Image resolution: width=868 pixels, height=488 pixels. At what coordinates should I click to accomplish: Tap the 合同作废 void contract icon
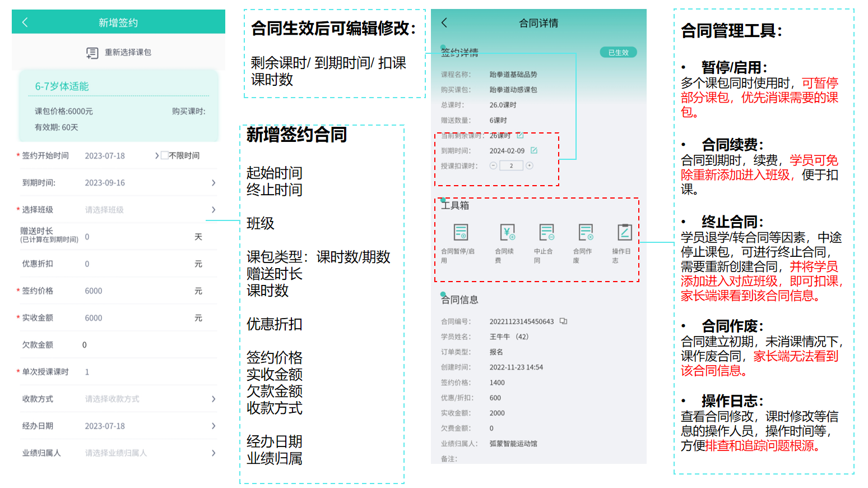[586, 232]
